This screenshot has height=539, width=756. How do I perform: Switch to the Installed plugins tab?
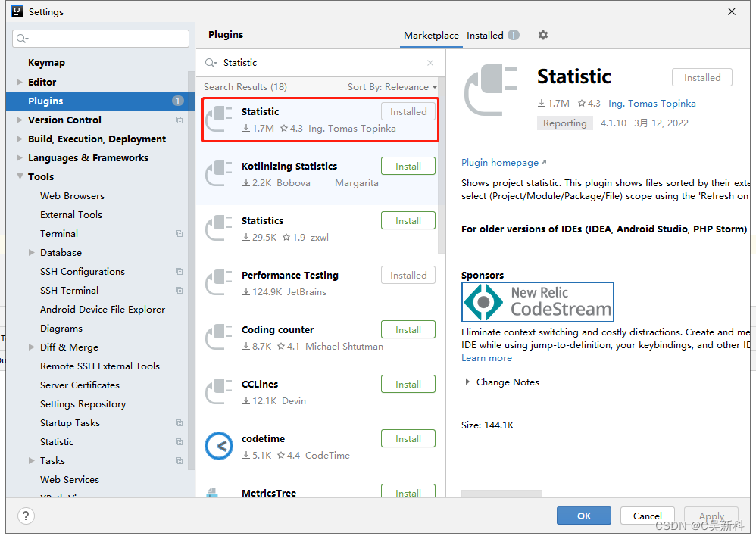click(485, 36)
